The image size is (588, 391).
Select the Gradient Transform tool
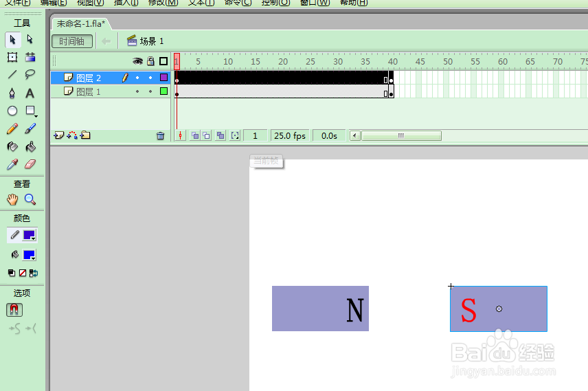pyautogui.click(x=30, y=57)
